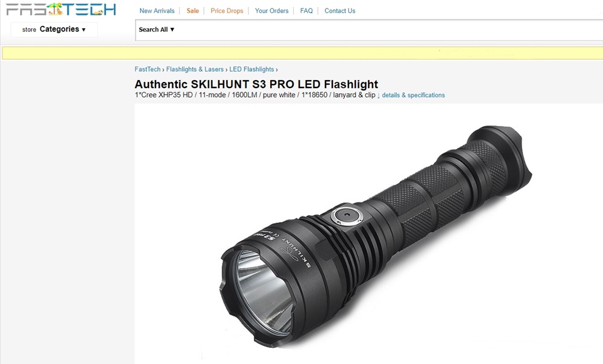
Task: Open the store Categories dropdown
Action: pos(54,30)
